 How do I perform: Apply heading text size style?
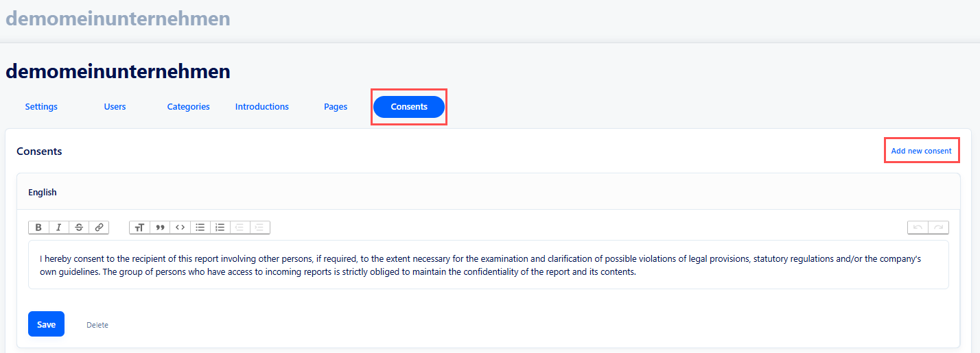point(139,228)
